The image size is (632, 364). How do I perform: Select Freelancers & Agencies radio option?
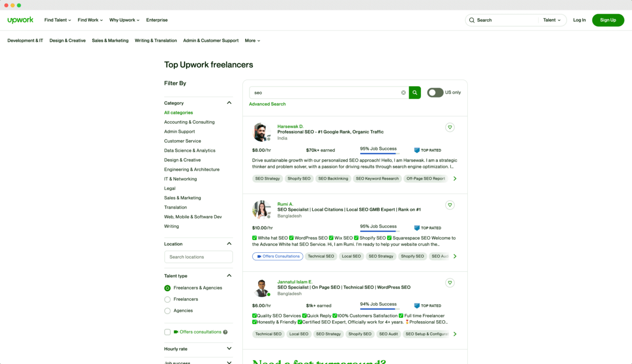pos(167,288)
